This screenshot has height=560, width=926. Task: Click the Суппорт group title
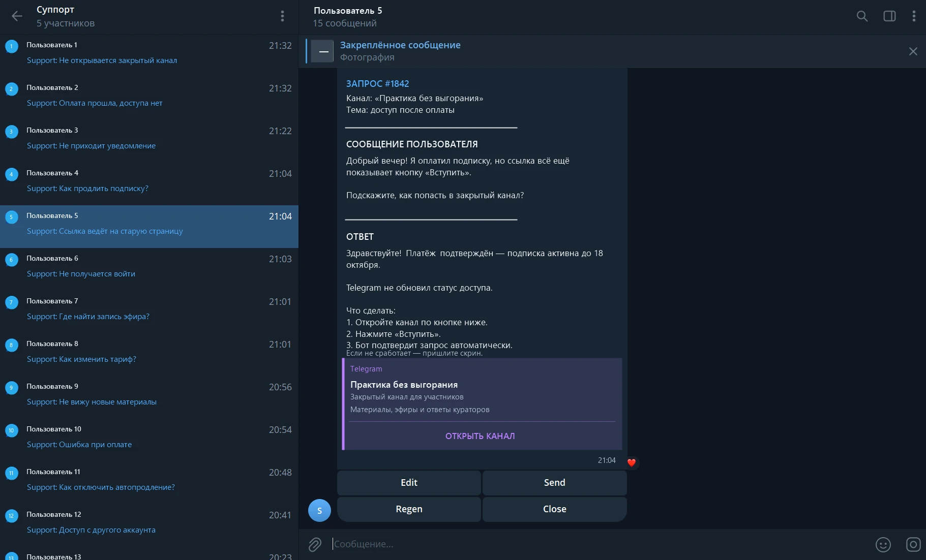pyautogui.click(x=55, y=10)
